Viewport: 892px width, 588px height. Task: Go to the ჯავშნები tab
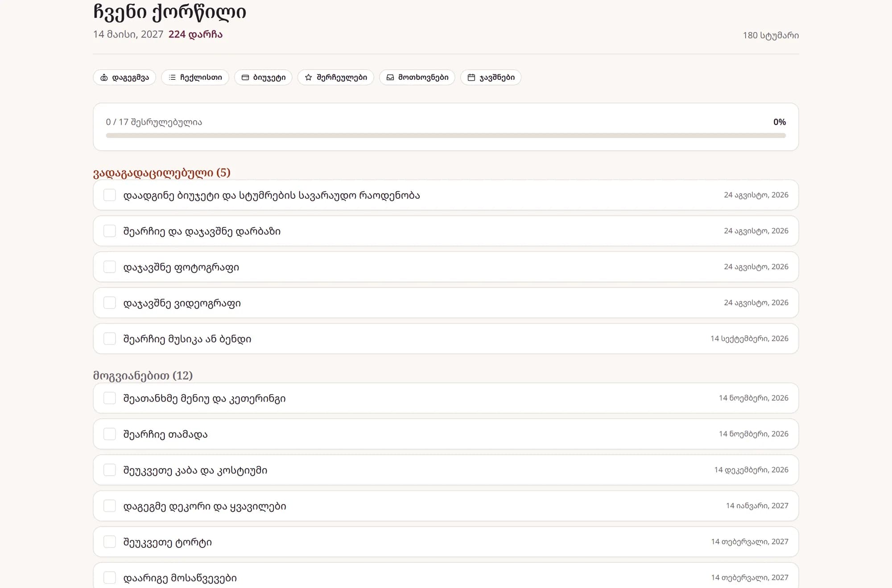491,78
